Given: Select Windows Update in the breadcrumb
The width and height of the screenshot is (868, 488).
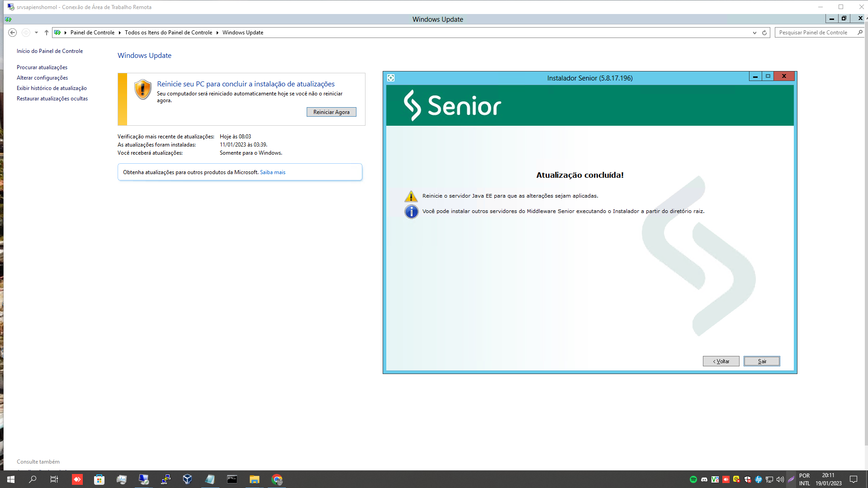Looking at the screenshot, I should pos(243,33).
